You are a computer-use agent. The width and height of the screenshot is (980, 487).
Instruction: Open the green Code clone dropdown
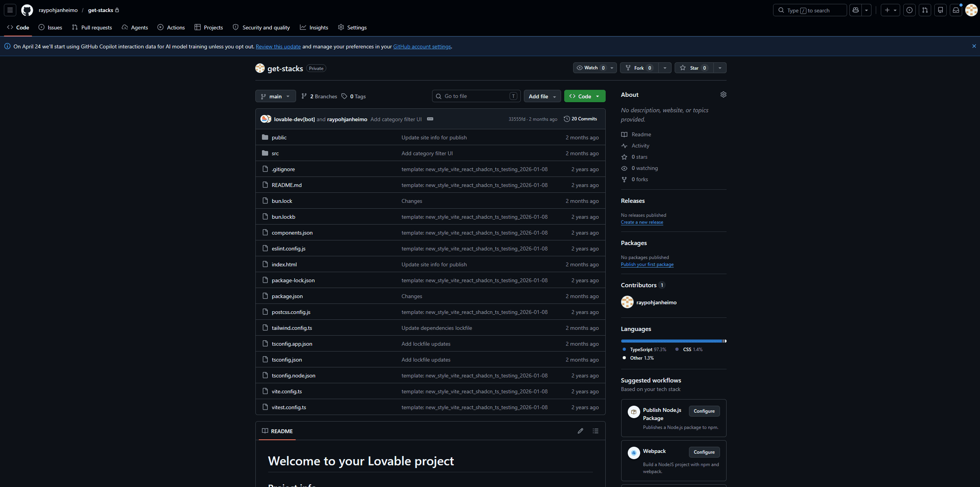(585, 96)
